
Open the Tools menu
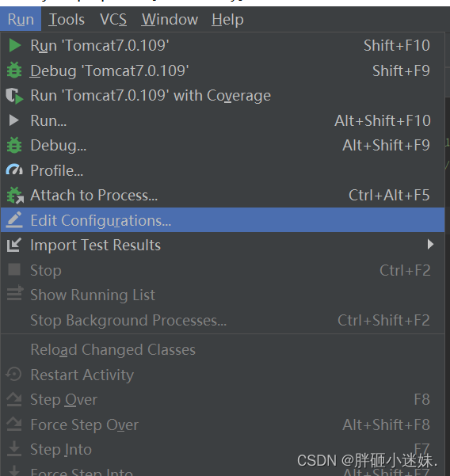pos(67,20)
